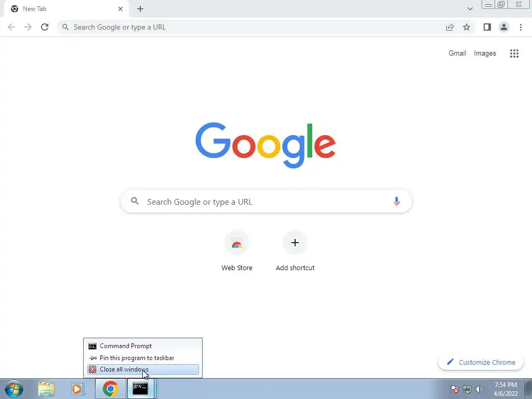
Task: Reload the current page
Action: pos(45,27)
